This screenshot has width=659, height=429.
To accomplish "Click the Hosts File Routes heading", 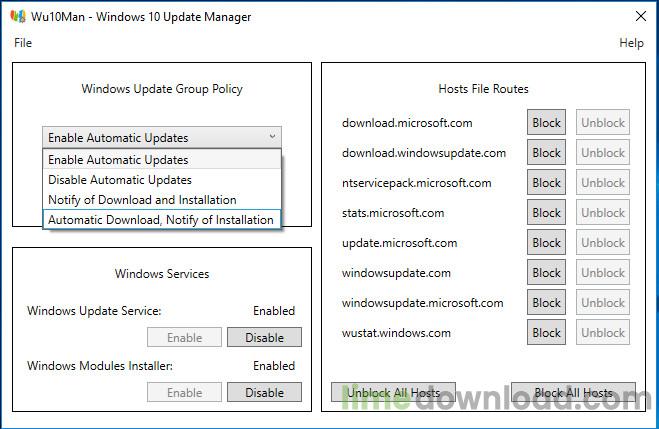I will point(483,89).
